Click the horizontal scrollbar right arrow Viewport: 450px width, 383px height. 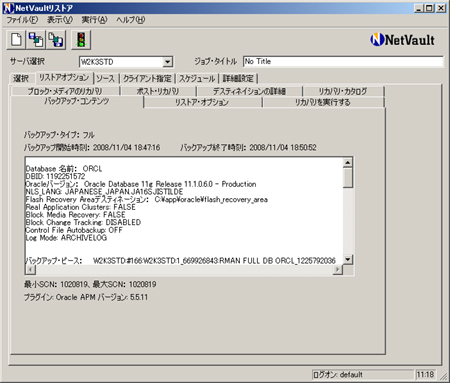pyautogui.click(x=338, y=269)
